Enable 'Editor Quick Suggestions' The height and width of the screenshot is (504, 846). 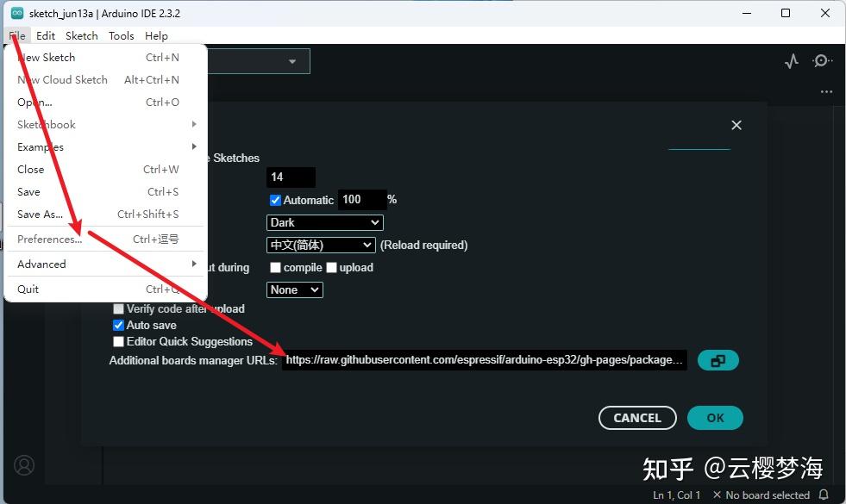click(118, 341)
